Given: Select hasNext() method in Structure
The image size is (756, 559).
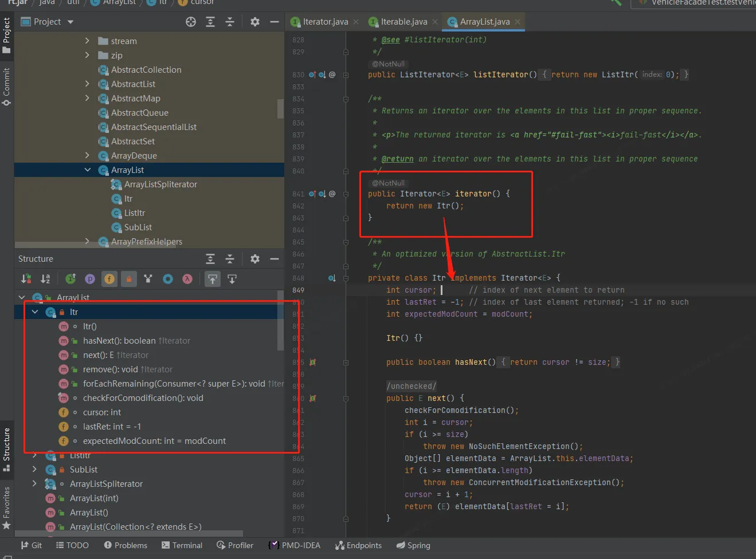Looking at the screenshot, I should 136,340.
